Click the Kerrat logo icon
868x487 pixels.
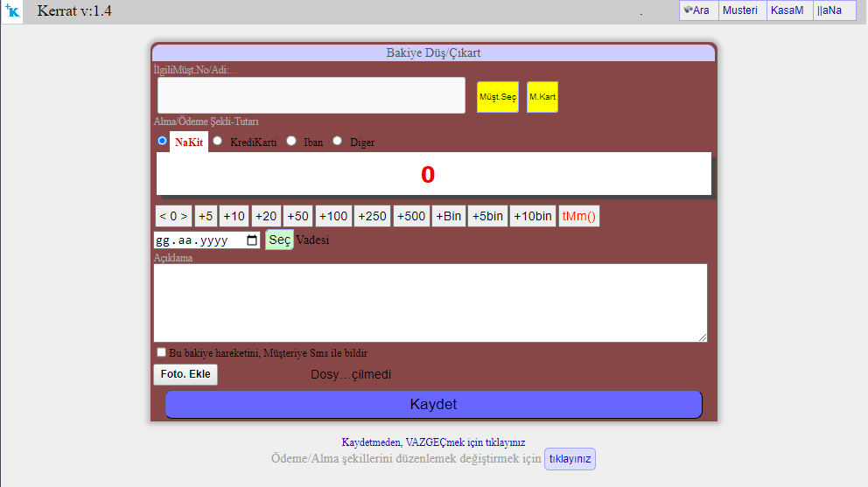(x=12, y=11)
